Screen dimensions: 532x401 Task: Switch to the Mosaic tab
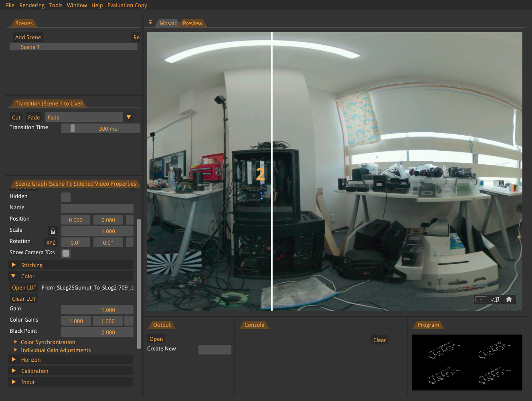pos(168,23)
